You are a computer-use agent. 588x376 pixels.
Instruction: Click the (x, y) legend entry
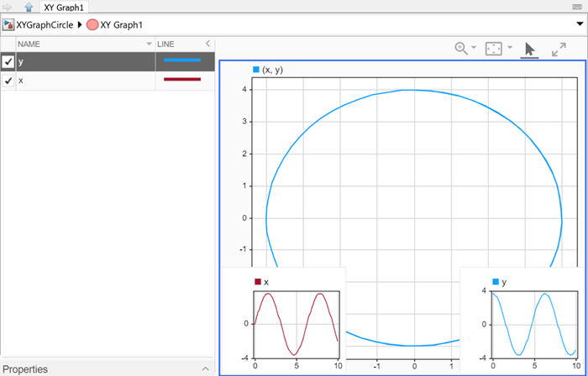click(268, 70)
